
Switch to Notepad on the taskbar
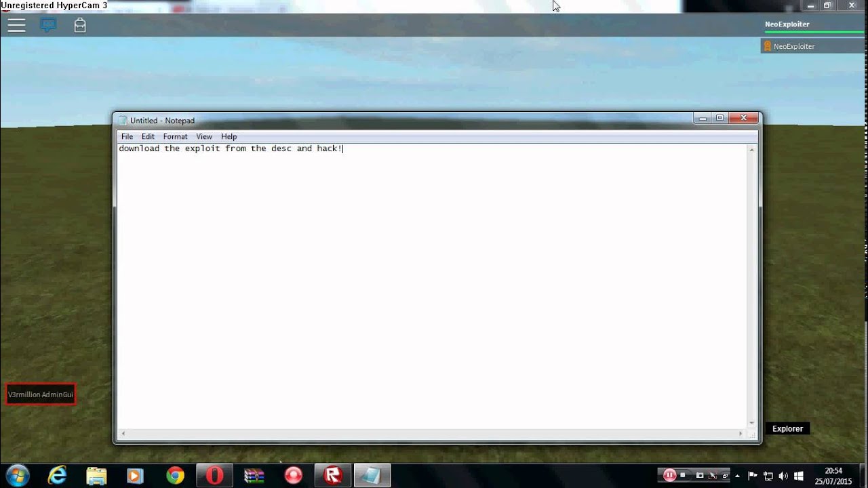[x=372, y=476]
